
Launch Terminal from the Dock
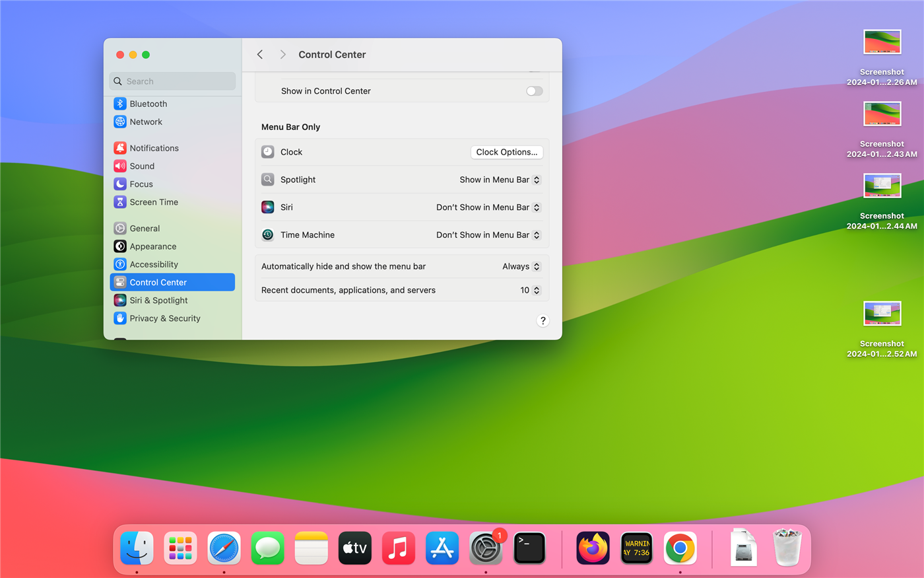[529, 548]
